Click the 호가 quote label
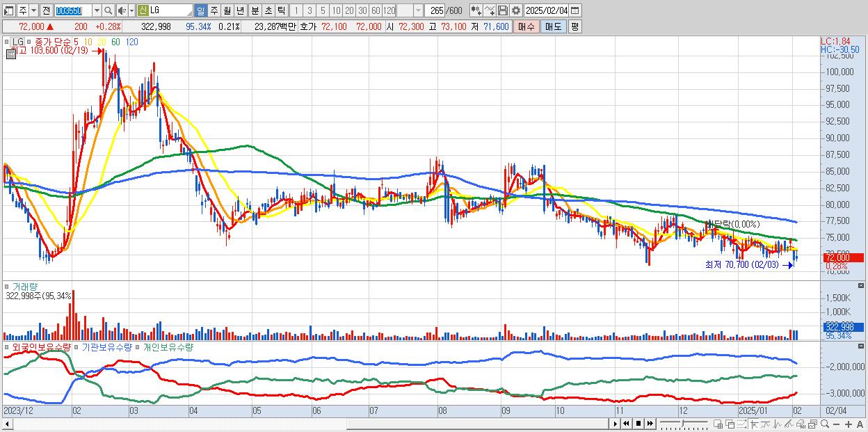The width and height of the screenshot is (868, 432). 308,26
